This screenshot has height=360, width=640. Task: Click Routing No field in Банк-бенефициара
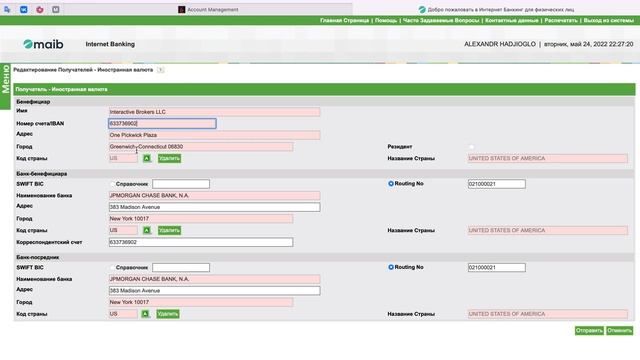pos(497,184)
